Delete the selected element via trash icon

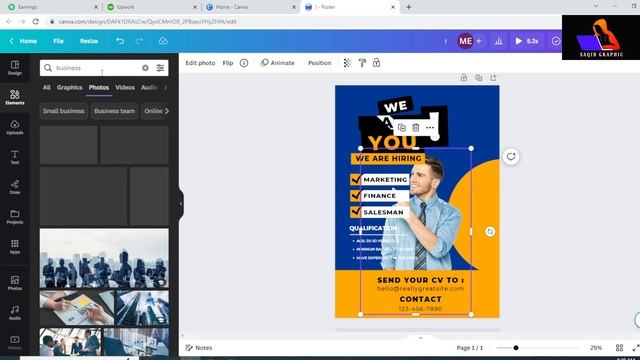point(416,128)
